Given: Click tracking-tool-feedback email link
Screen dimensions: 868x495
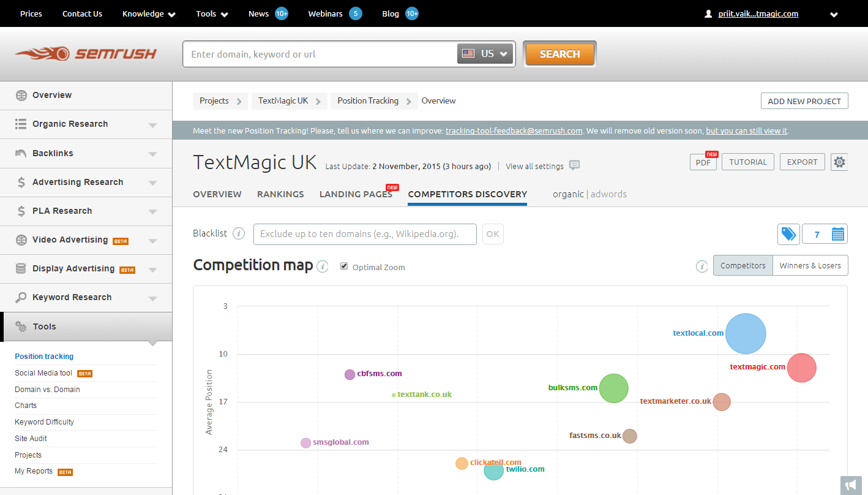Looking at the screenshot, I should [x=514, y=131].
